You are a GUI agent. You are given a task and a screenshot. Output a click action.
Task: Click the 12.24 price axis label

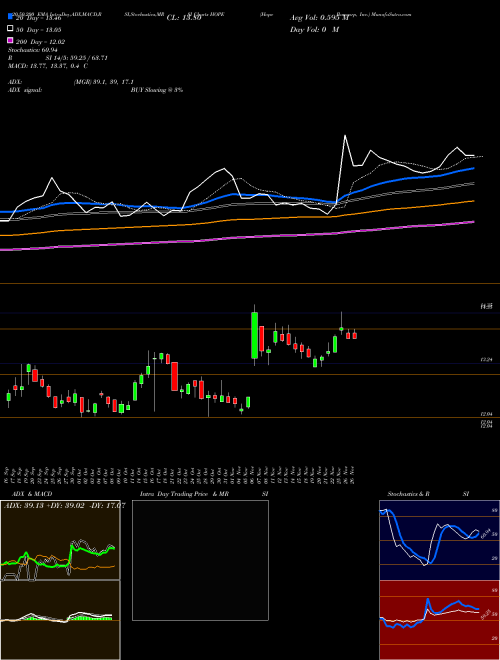pos(486,360)
